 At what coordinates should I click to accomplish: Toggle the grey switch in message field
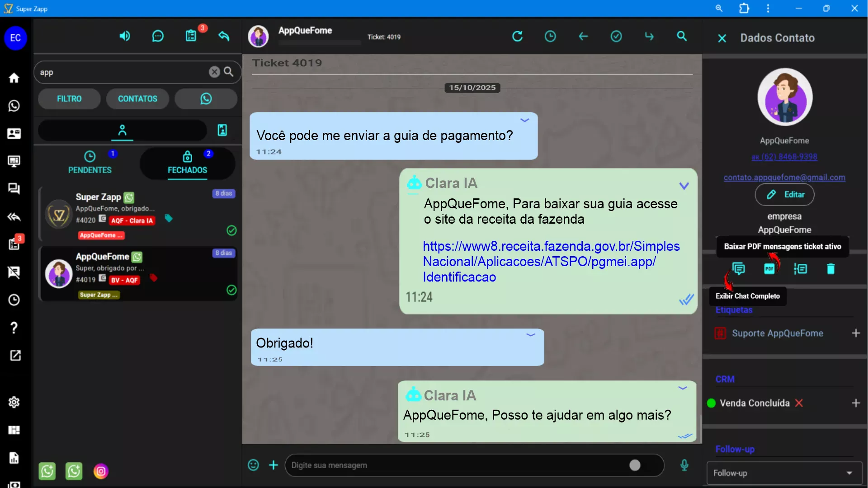(635, 465)
